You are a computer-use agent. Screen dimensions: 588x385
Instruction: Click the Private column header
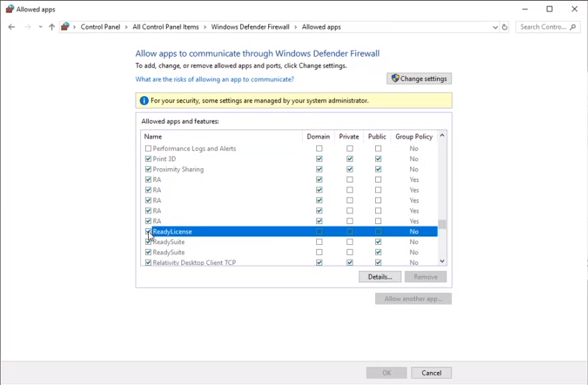point(349,136)
